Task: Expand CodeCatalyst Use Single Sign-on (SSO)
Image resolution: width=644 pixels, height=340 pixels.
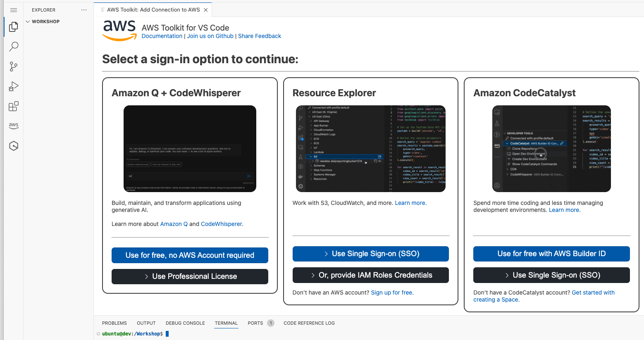Action: [551, 275]
